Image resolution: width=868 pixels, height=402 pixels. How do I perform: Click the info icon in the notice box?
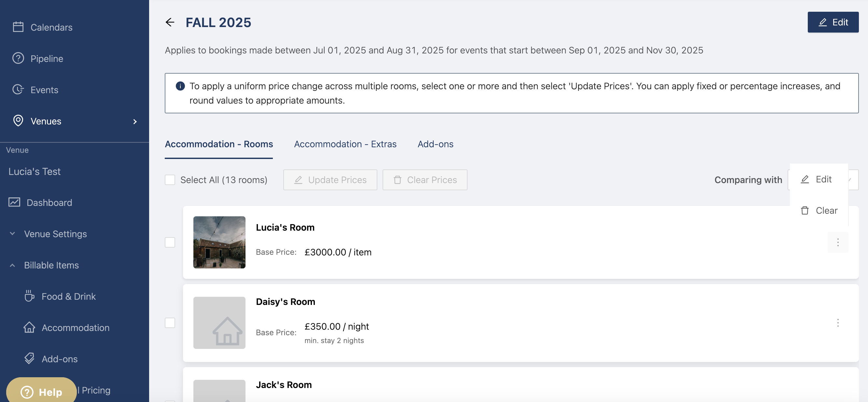pos(180,86)
